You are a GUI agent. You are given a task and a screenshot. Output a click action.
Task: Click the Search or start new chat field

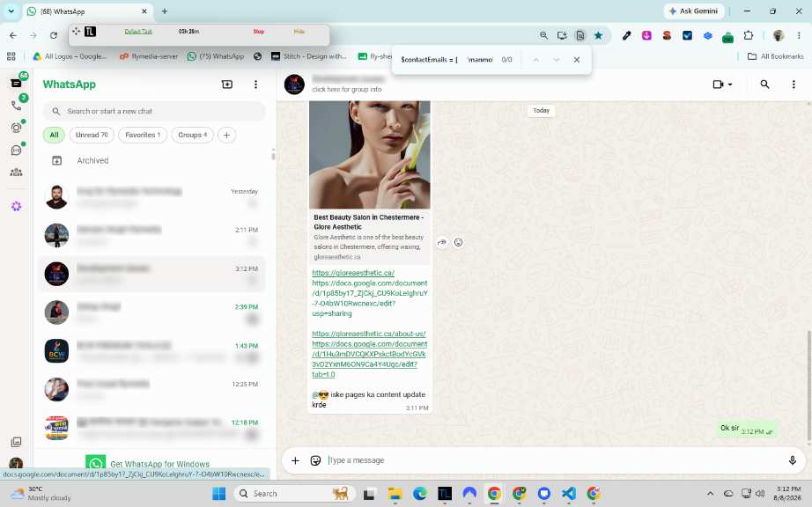[154, 111]
